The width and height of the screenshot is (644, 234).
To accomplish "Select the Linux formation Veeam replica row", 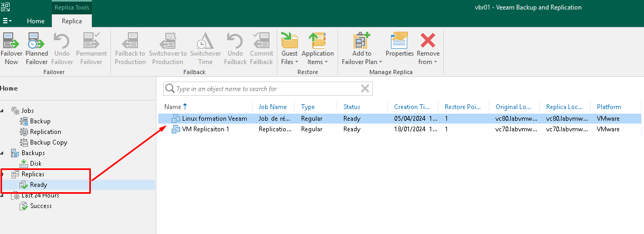I will (400, 119).
